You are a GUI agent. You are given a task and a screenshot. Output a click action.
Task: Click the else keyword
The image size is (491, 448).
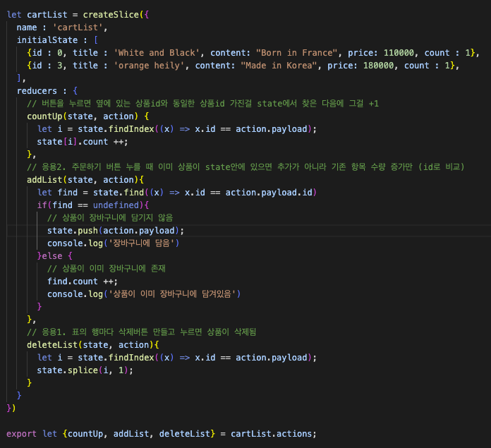(x=52, y=256)
